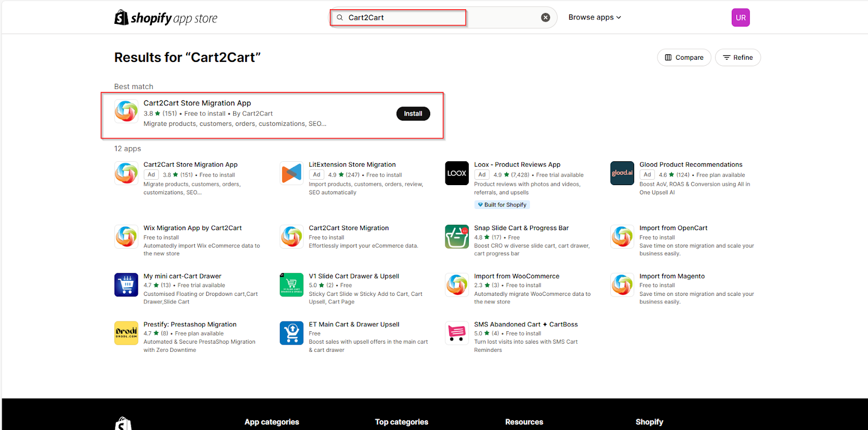Open the LitExtension Store Migration icon
This screenshot has height=430, width=868.
[x=291, y=173]
